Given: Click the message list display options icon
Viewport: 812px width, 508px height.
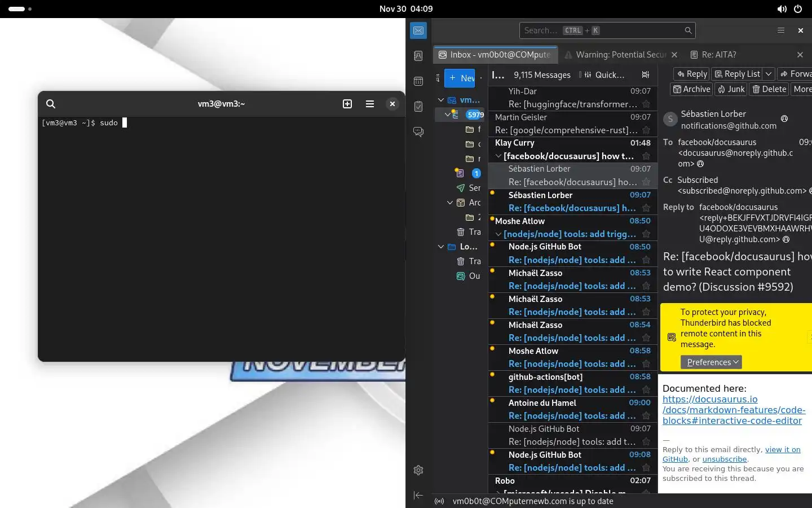Looking at the screenshot, I should point(646,75).
